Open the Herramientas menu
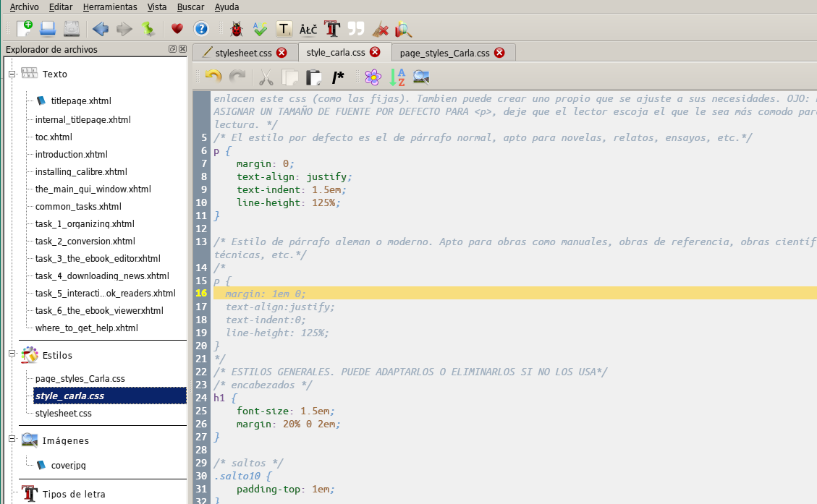The image size is (817, 504). tap(109, 7)
